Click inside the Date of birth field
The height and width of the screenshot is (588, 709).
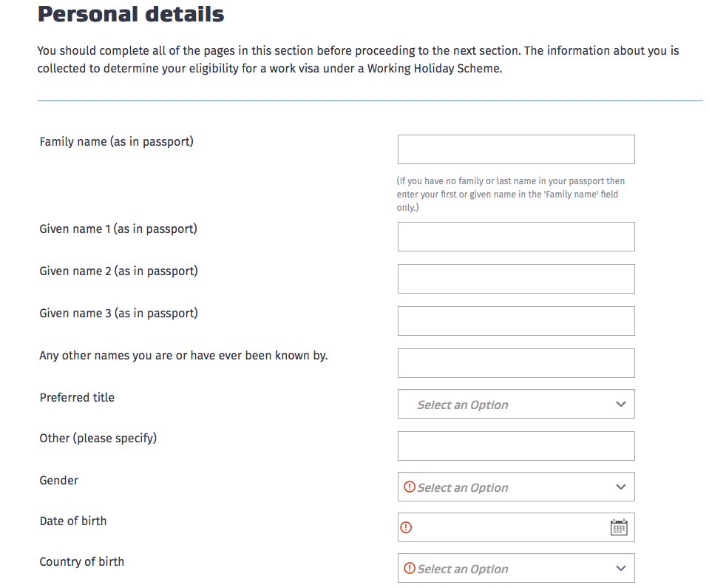[x=516, y=527]
